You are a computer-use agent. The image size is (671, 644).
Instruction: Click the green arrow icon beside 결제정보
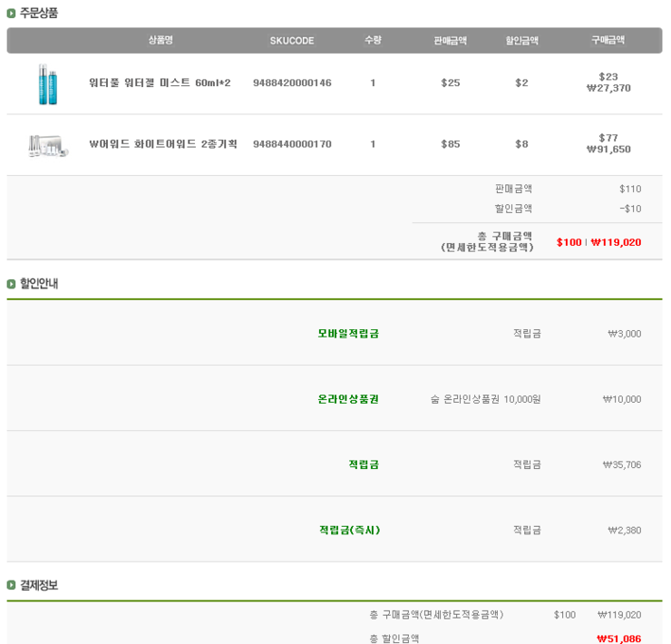pyautogui.click(x=11, y=585)
